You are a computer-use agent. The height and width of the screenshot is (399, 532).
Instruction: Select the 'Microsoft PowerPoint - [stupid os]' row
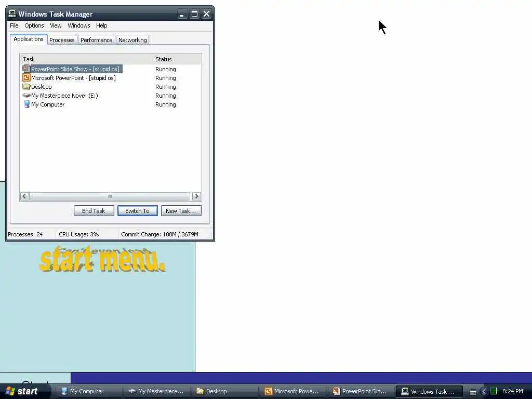111,78
